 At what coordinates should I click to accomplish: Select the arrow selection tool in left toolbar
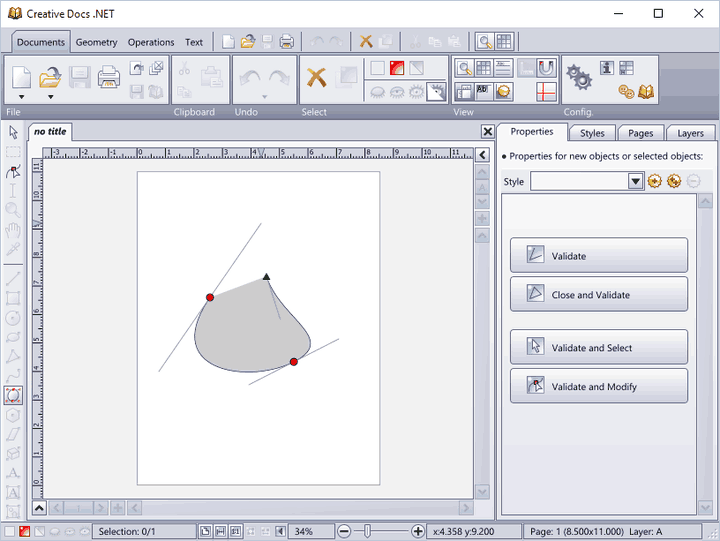click(13, 132)
